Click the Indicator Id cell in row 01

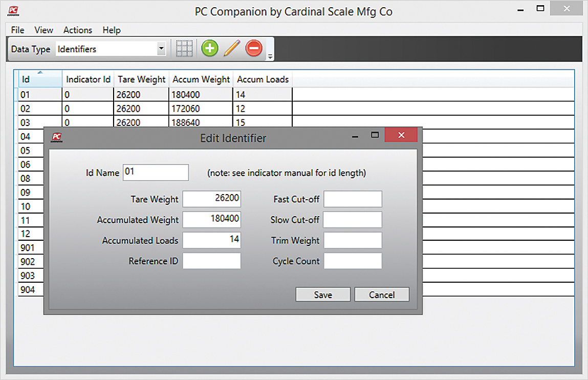coord(88,95)
